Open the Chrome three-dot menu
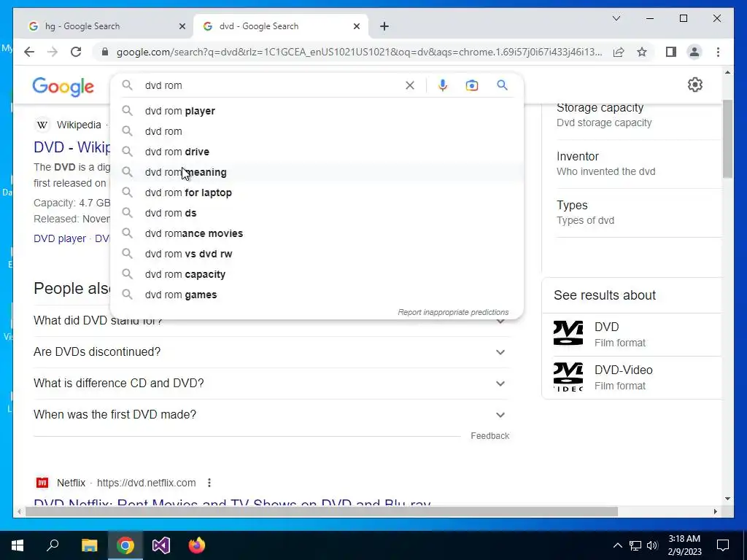This screenshot has height=560, width=747. pos(718,52)
